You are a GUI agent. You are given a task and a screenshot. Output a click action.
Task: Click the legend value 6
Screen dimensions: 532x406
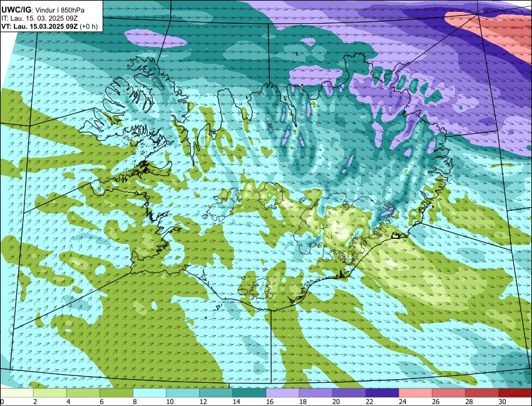(x=101, y=402)
